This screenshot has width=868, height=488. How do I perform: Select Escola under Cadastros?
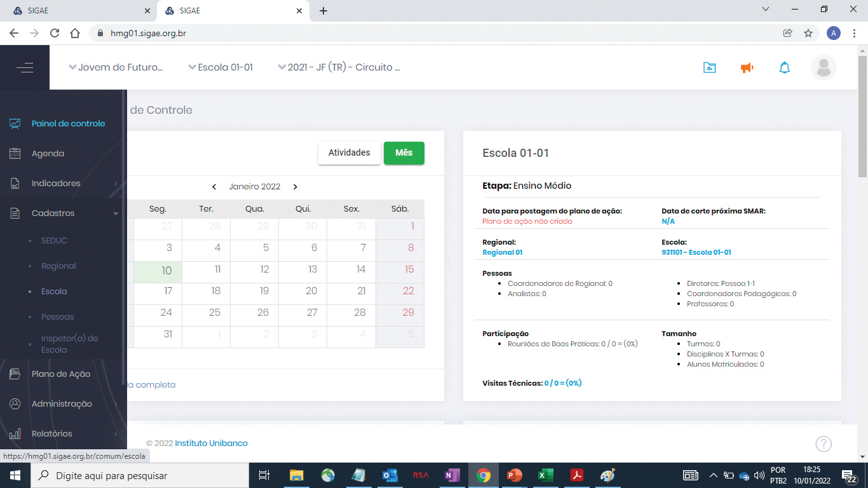point(54,292)
